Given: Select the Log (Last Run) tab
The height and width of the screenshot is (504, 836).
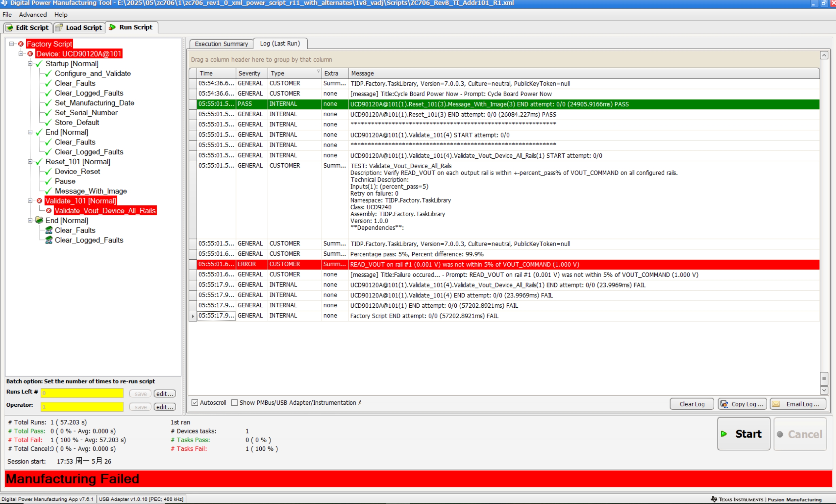Looking at the screenshot, I should point(280,43).
